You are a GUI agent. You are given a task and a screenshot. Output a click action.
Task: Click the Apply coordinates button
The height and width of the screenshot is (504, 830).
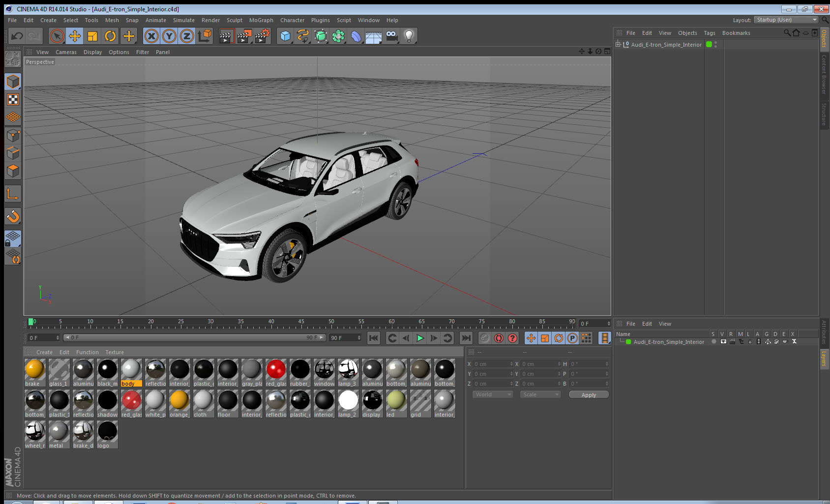pos(589,395)
